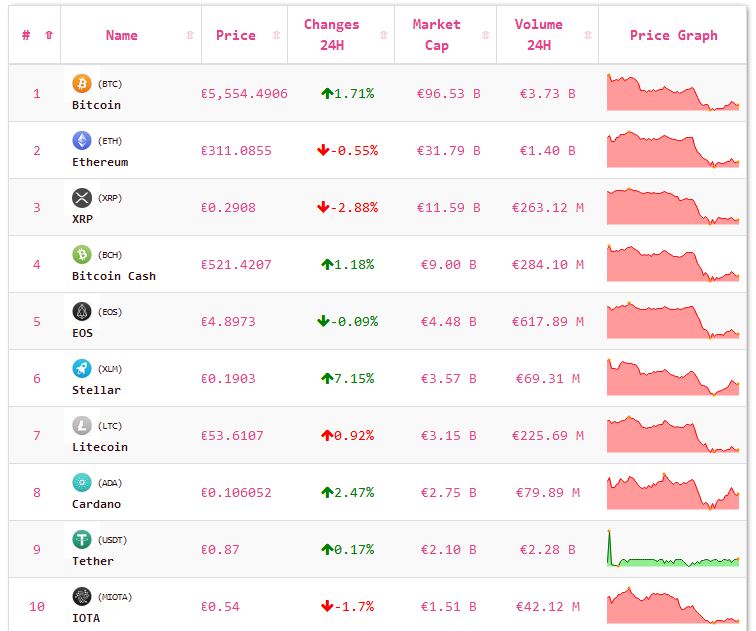Click the IOTA logo icon
756x631 pixels.
coord(82,596)
